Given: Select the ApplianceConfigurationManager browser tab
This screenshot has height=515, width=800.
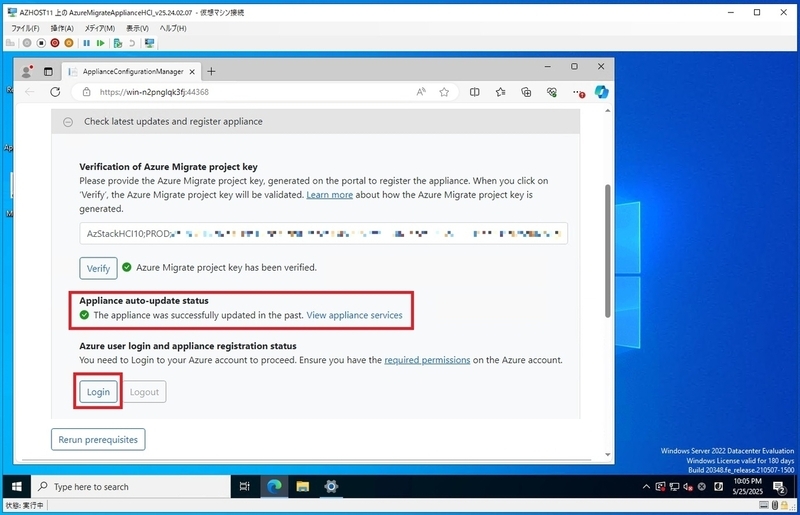Looking at the screenshot, I should click(131, 71).
